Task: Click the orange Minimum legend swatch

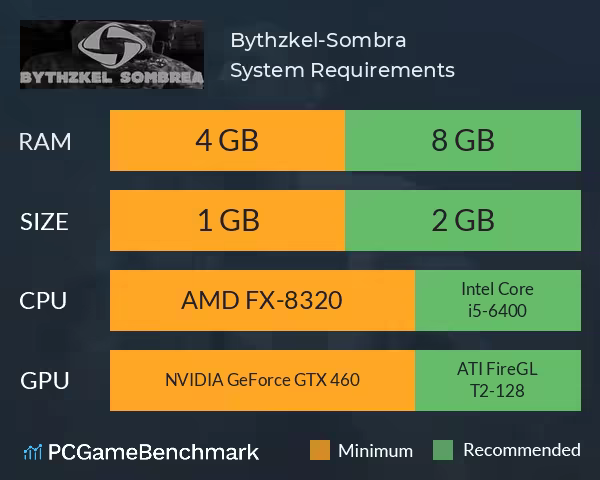Action: pyautogui.click(x=320, y=450)
